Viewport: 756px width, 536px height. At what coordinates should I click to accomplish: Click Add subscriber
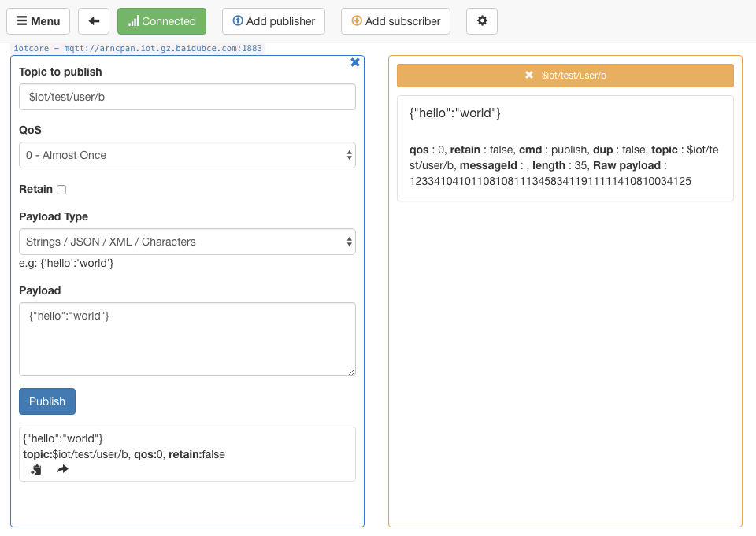[395, 21]
